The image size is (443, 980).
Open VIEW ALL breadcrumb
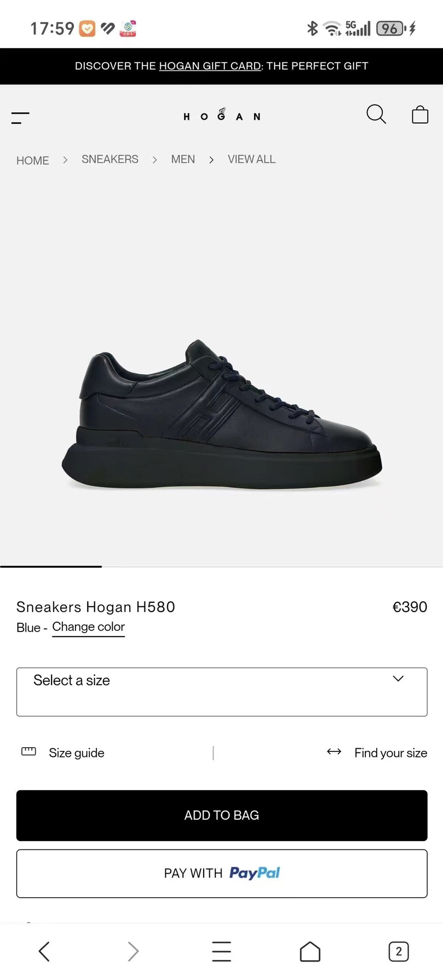click(252, 159)
